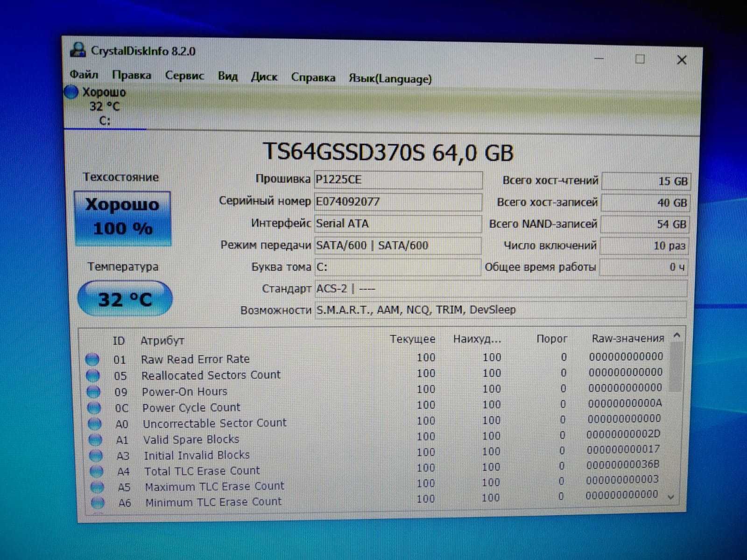
Task: Select the Total TLC Erase Count attribute row
Action: click(x=376, y=468)
